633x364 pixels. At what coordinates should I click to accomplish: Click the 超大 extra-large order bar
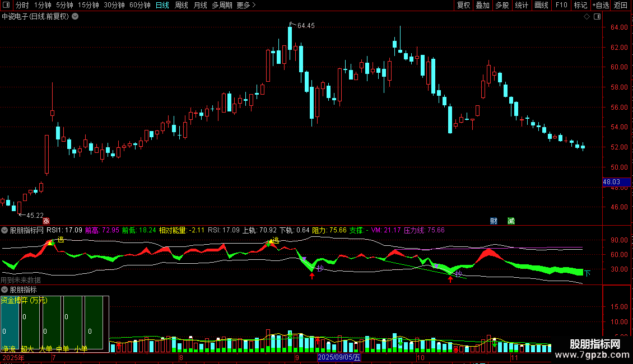tap(30, 323)
